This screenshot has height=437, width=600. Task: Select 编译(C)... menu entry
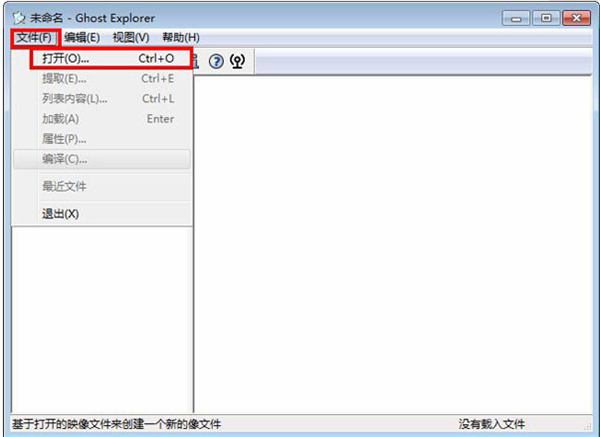[102, 159]
